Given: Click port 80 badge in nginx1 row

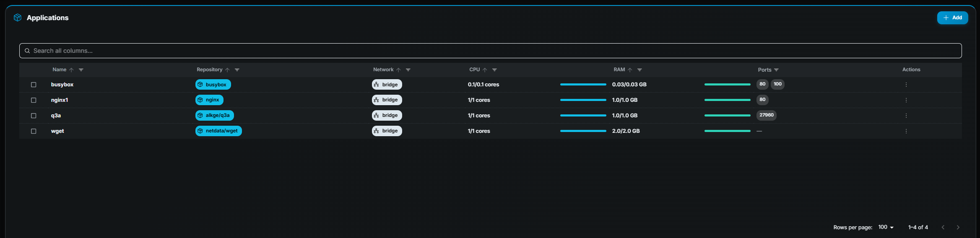Looking at the screenshot, I should (762, 100).
